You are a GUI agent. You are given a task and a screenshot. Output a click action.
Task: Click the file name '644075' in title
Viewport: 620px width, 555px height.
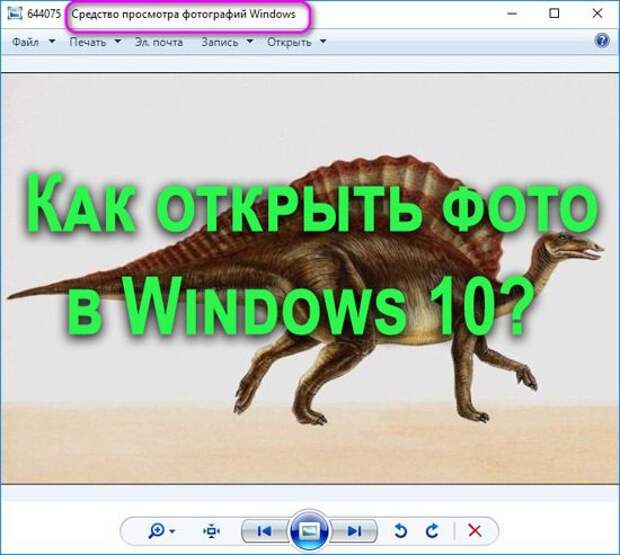(44, 14)
